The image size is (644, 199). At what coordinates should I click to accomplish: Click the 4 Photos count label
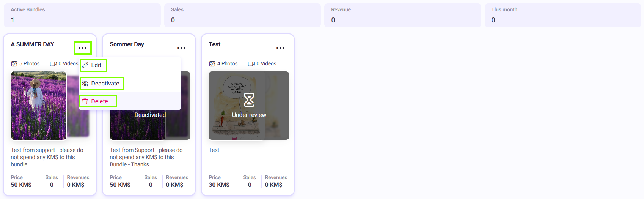pos(228,64)
